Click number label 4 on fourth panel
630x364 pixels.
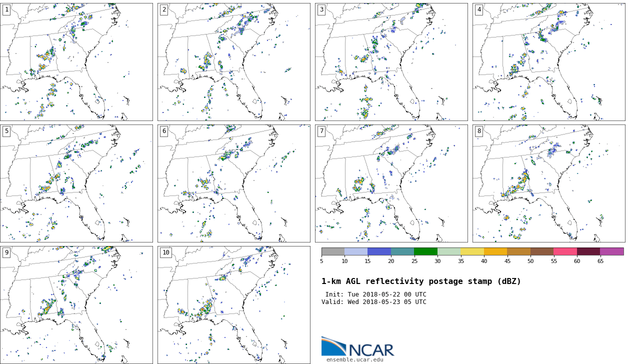(x=479, y=9)
